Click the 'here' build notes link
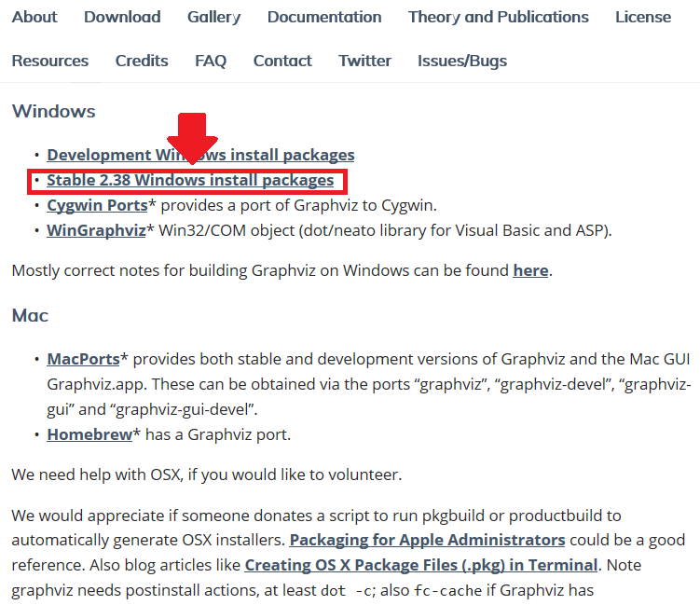The width and height of the screenshot is (700, 605). pyautogui.click(x=530, y=270)
